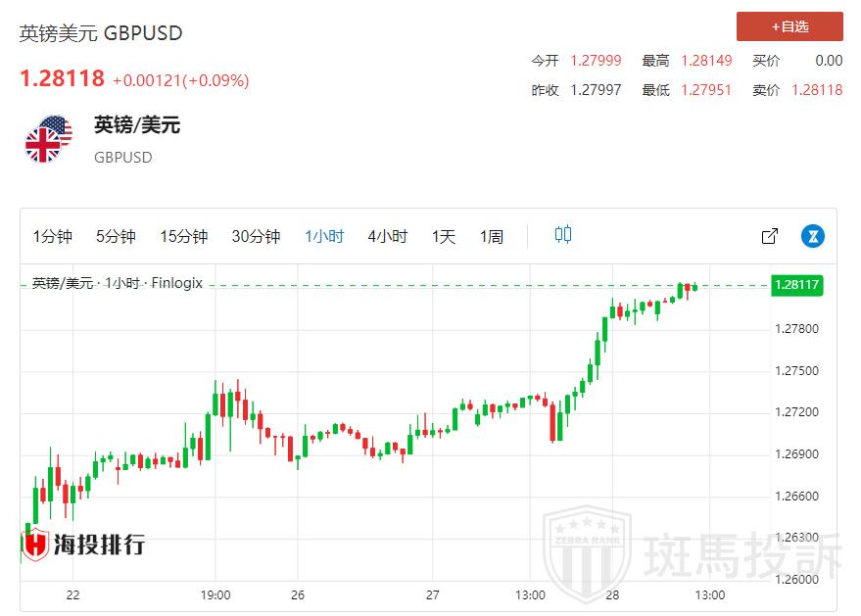Click the blue hourglass icon
This screenshot has height=616, width=861.
coord(813,236)
